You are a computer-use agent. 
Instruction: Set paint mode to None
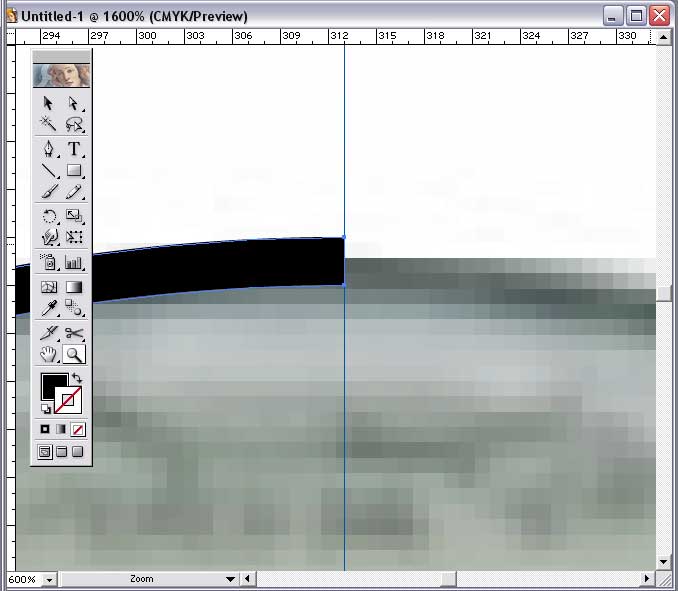(x=78, y=429)
